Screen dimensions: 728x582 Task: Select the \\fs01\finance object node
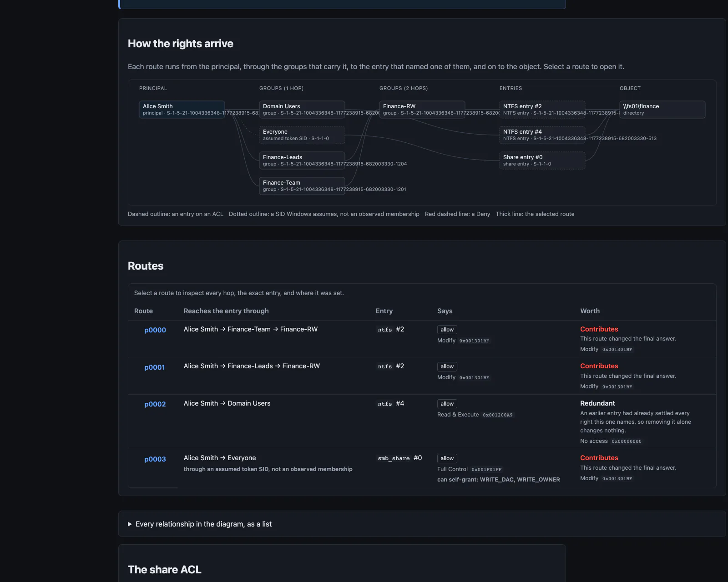(x=662, y=110)
